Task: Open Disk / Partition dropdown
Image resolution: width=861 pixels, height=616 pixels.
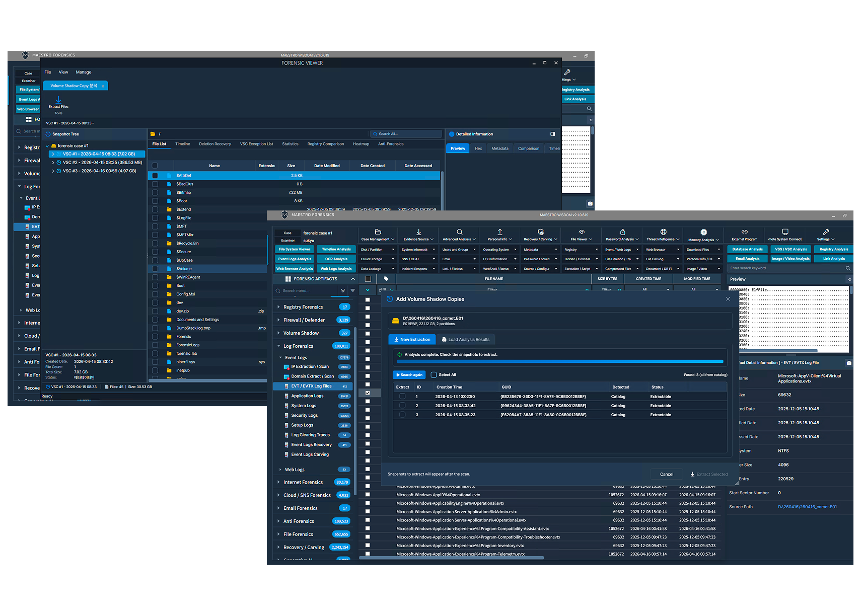Action: tap(378, 250)
